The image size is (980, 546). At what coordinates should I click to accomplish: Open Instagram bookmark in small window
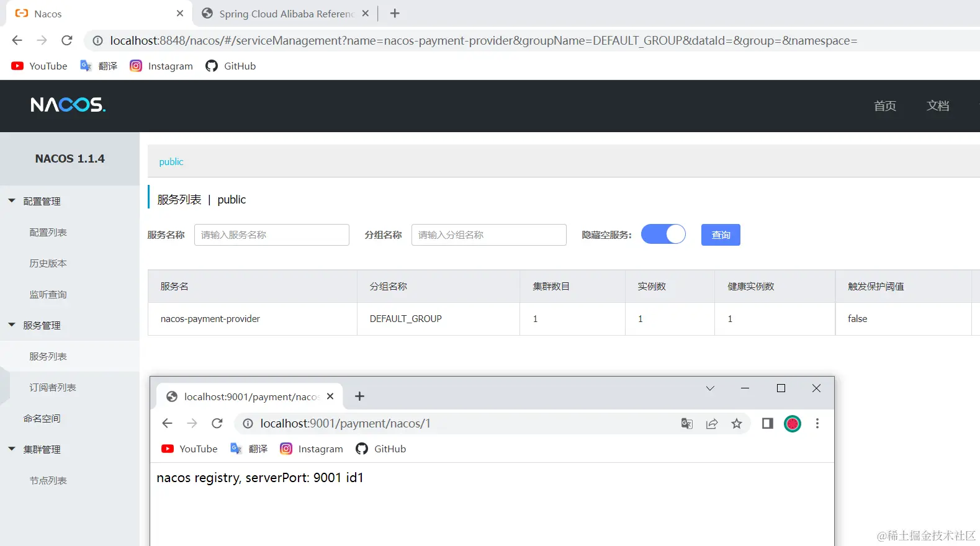[312, 449]
